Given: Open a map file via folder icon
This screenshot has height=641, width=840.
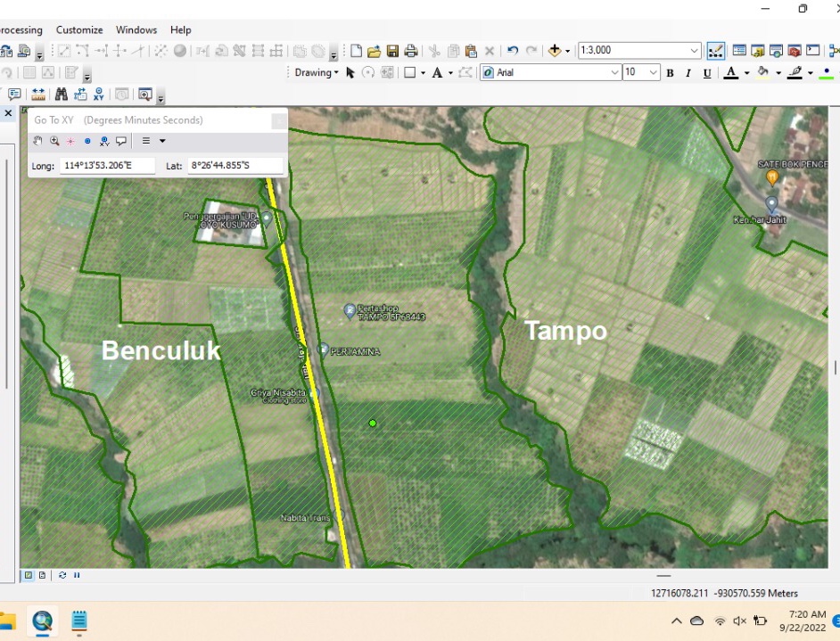Looking at the screenshot, I should coord(374,51).
